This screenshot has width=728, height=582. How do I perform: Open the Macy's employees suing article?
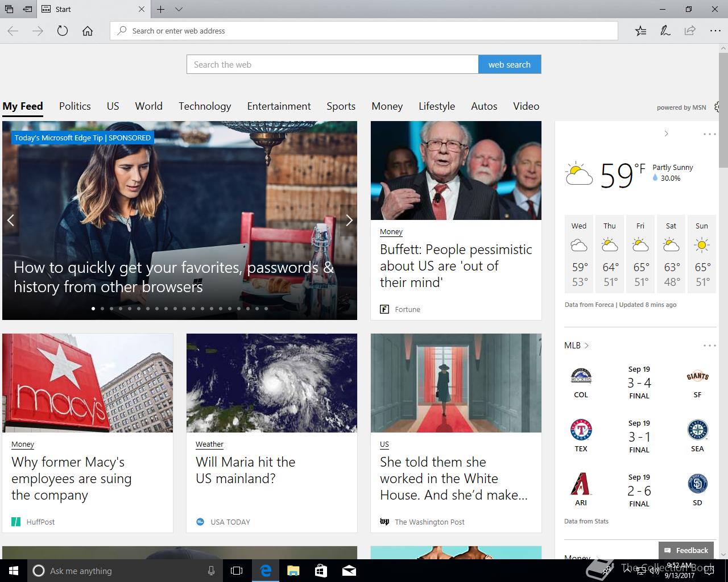[x=72, y=479]
